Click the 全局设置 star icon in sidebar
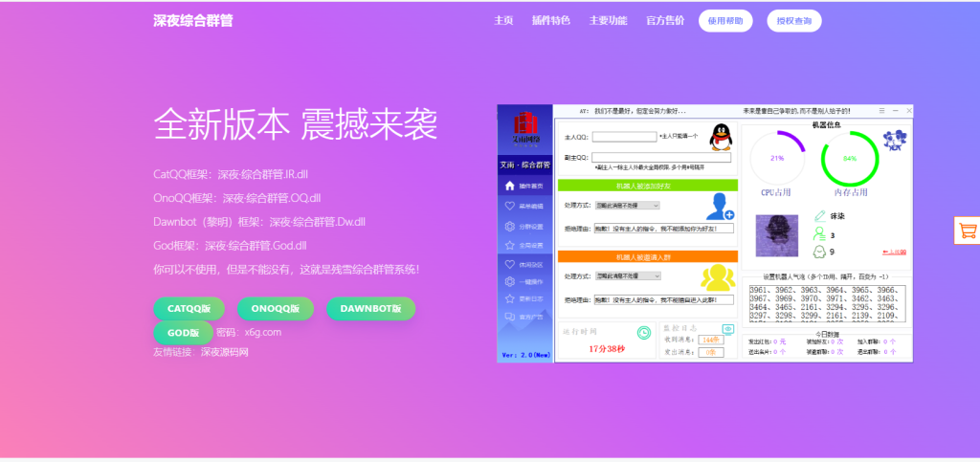The height and width of the screenshot is (462, 980). coord(509,245)
